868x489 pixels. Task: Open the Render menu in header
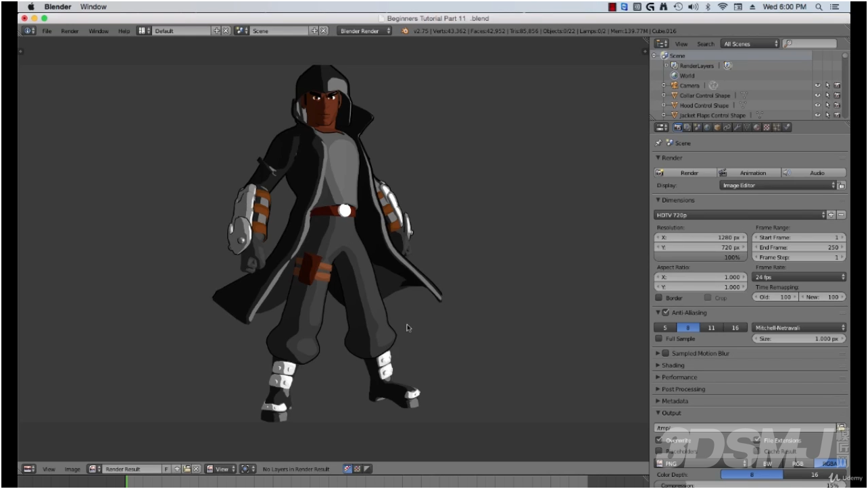[70, 31]
